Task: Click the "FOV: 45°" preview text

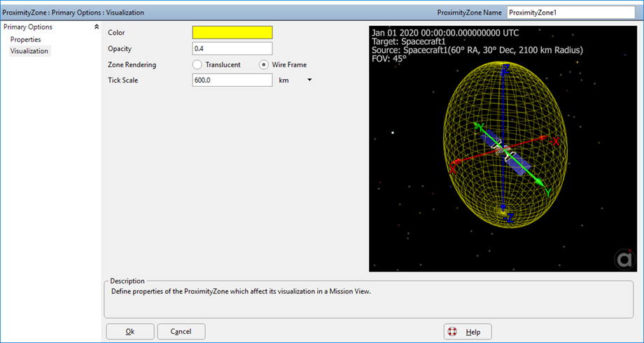Action: pyautogui.click(x=389, y=58)
